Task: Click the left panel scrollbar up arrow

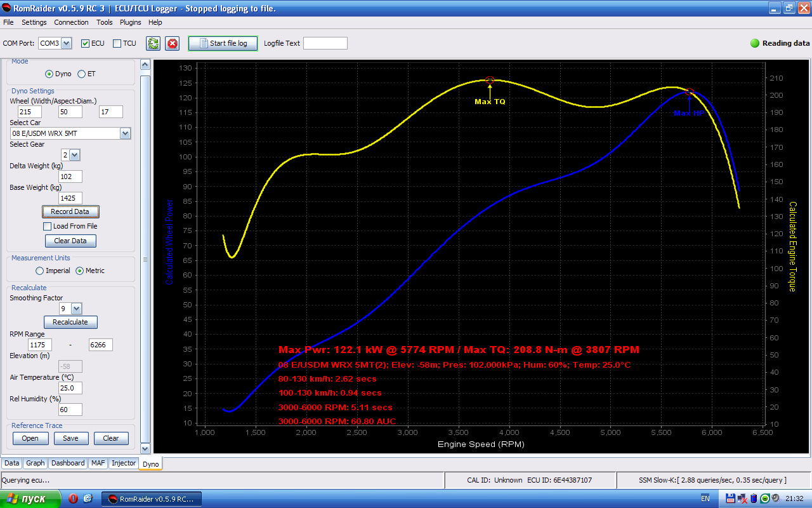Action: pyautogui.click(x=145, y=65)
